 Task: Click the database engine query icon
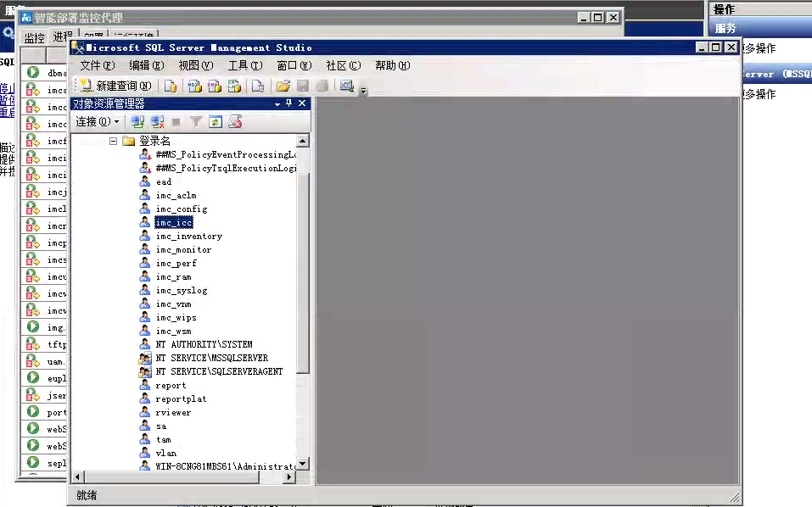point(171,86)
